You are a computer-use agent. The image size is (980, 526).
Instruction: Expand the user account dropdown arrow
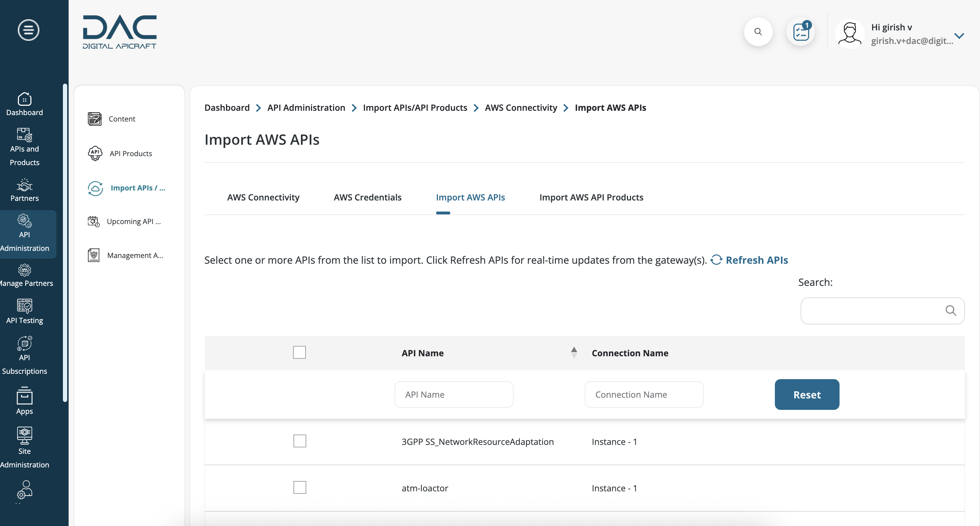pyautogui.click(x=959, y=36)
